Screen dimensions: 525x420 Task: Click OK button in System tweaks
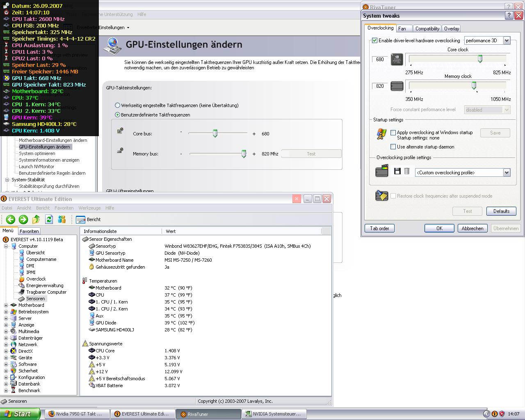point(439,228)
